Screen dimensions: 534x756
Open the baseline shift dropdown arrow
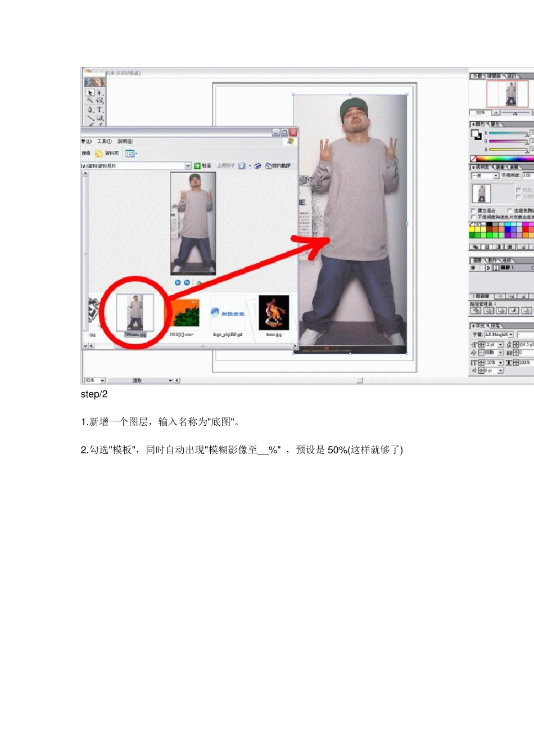click(x=500, y=371)
